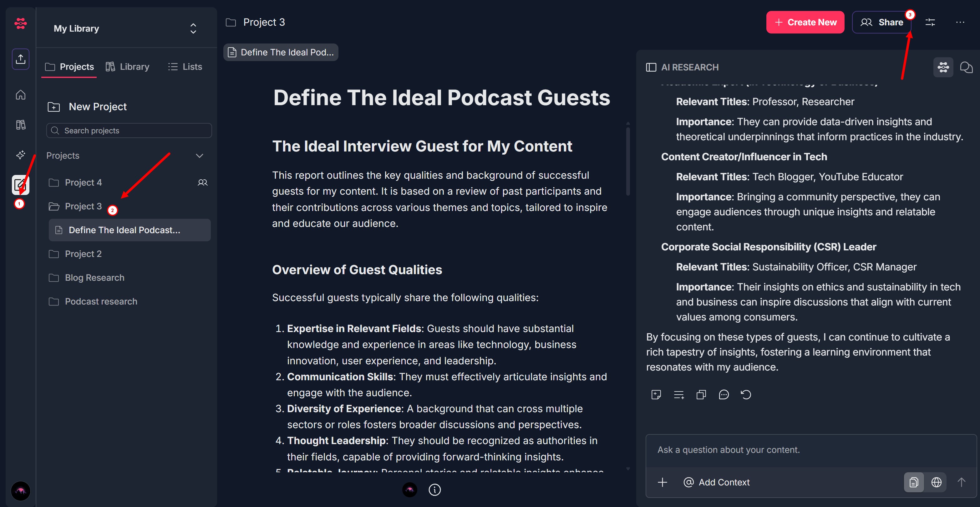Image resolution: width=980 pixels, height=507 pixels.
Task: Open the chat bubbles icon in AI Research
Action: pos(966,67)
